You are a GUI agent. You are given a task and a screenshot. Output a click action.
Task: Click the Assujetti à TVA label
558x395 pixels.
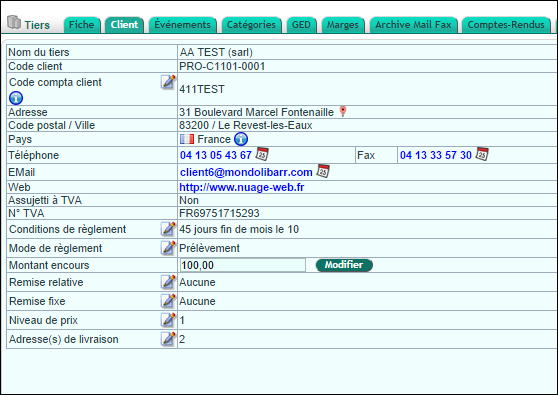click(45, 200)
